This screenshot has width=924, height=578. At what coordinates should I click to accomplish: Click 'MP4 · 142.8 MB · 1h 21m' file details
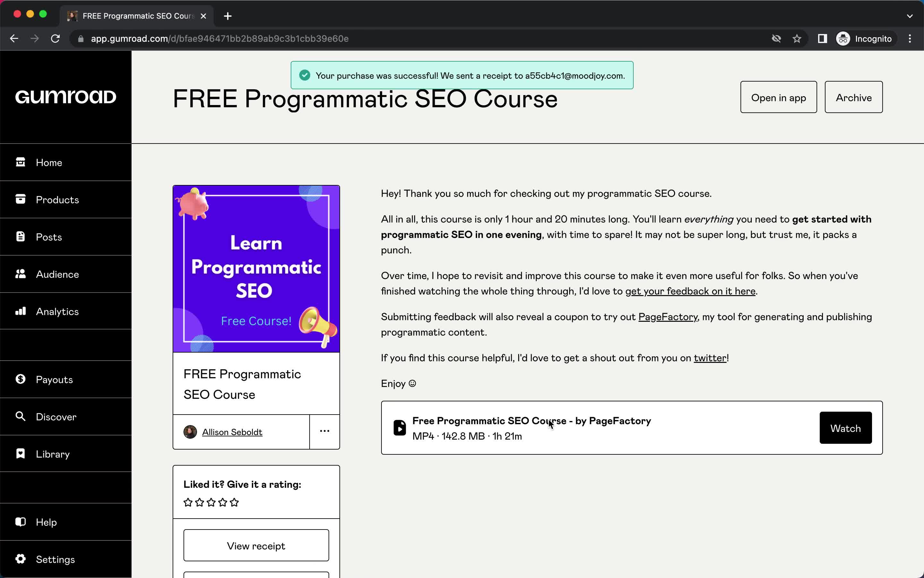pyautogui.click(x=467, y=436)
